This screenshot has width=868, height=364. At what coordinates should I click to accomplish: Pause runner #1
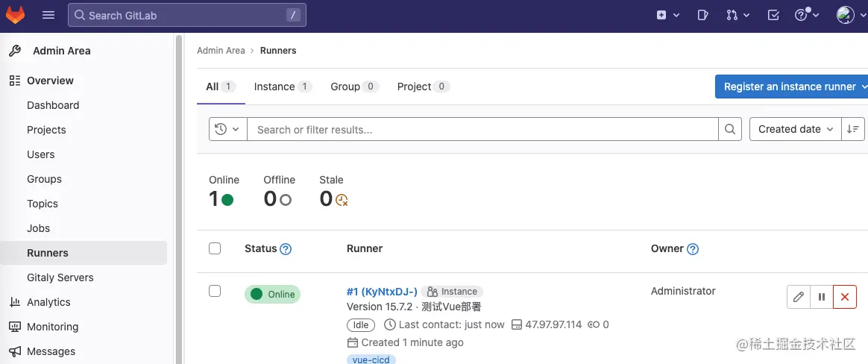[822, 297]
